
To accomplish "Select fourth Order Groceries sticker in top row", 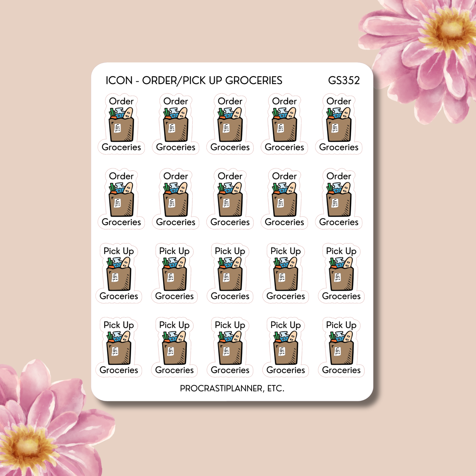I will click(284, 124).
